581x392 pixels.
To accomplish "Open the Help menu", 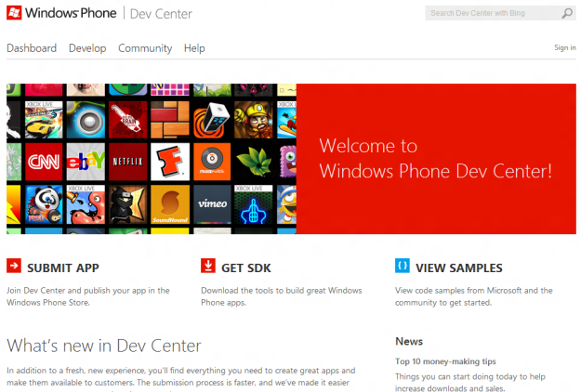I will point(194,48).
